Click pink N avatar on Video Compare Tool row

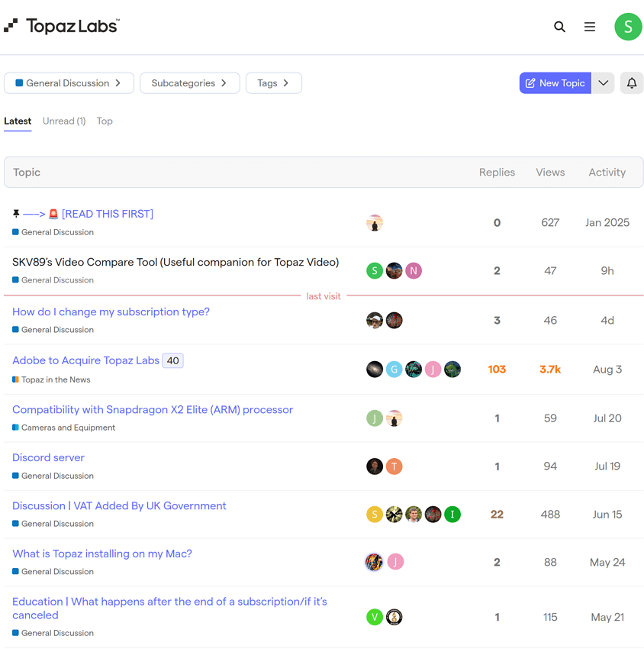[414, 271]
